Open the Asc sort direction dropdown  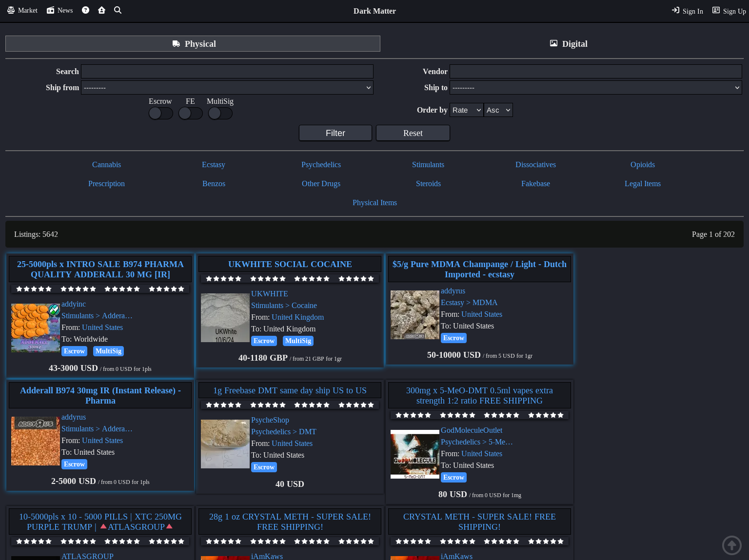(x=498, y=110)
